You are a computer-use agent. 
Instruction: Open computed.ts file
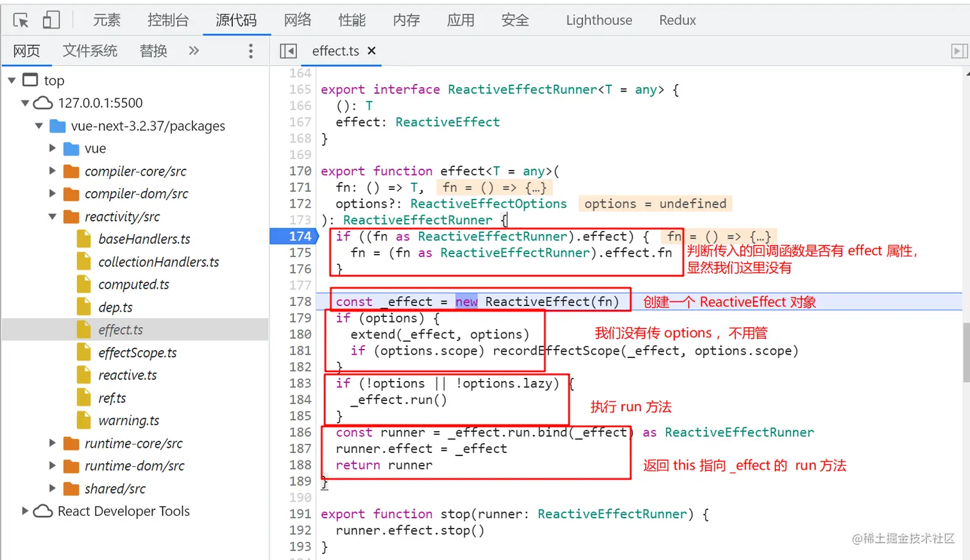133,284
